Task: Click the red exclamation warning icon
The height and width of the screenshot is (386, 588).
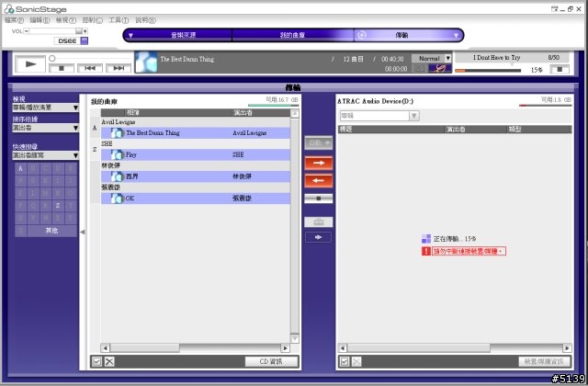Action: (x=426, y=251)
